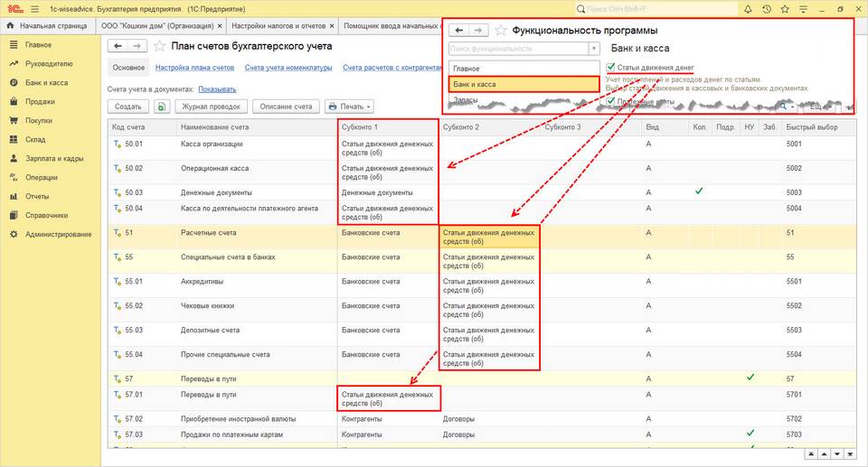The image size is (868, 467).
Task: Toggle Статьи движения денег checkbox
Action: tap(610, 68)
